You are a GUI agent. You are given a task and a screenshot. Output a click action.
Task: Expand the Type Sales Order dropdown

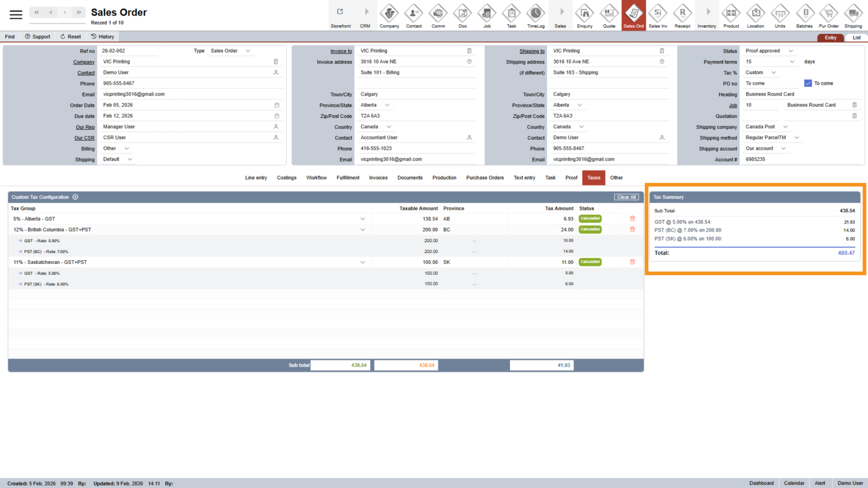(x=248, y=51)
